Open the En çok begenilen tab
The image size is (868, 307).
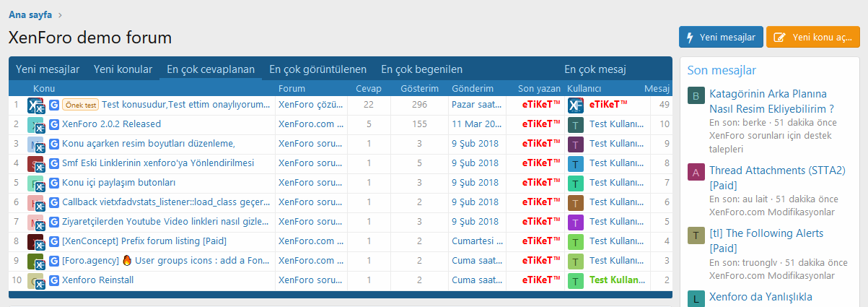tap(421, 69)
